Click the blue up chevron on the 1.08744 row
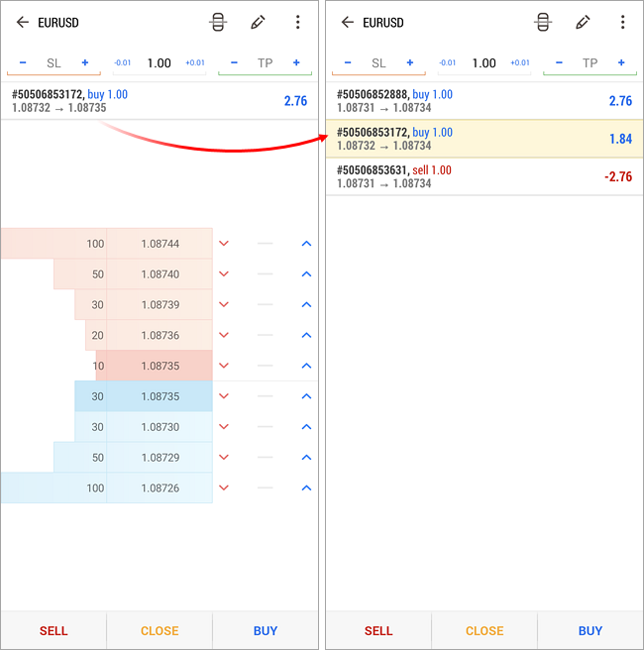Viewport: 644px width, 650px height. [306, 244]
